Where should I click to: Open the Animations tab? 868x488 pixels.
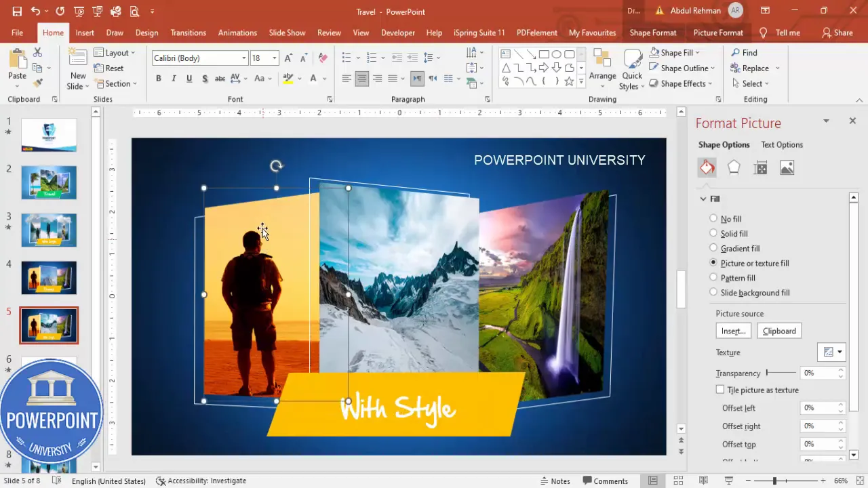point(237,33)
